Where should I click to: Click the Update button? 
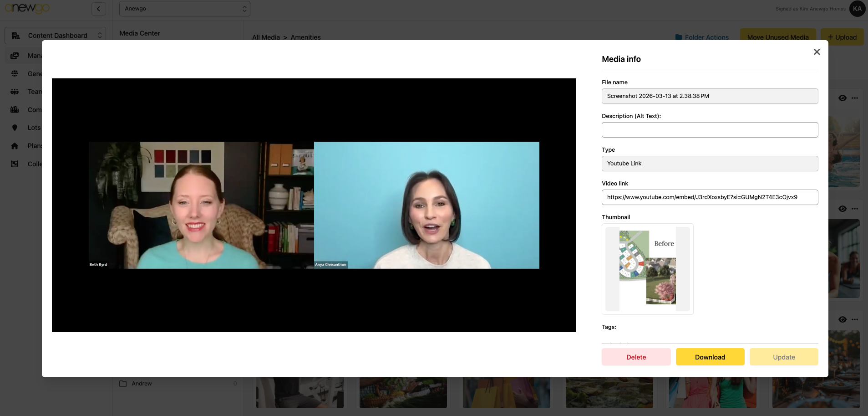(783, 357)
